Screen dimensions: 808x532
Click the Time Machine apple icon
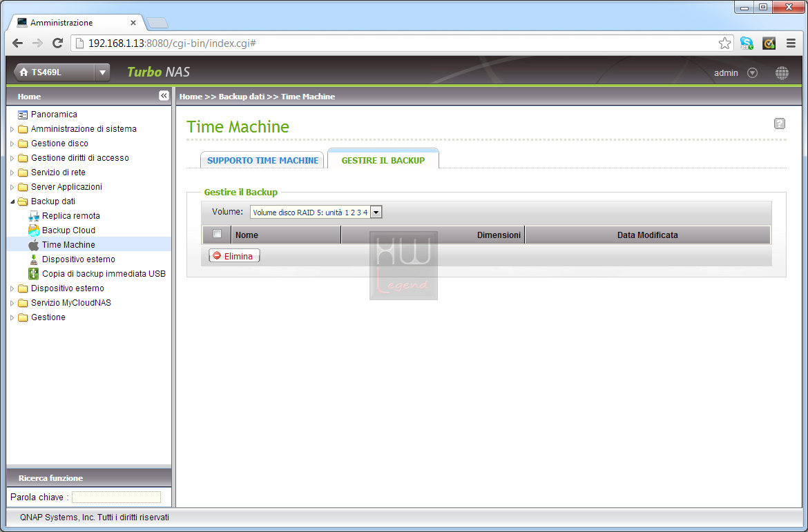[x=34, y=245]
